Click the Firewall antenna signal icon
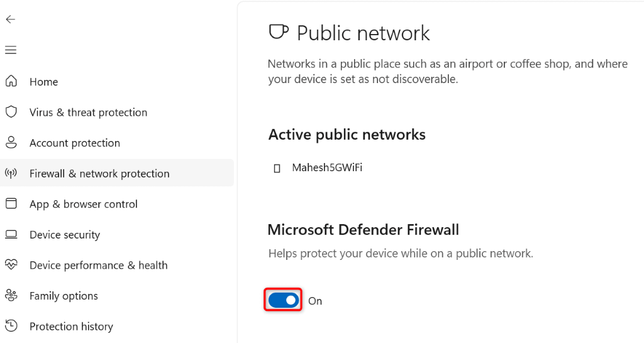The image size is (644, 343). pos(11,173)
